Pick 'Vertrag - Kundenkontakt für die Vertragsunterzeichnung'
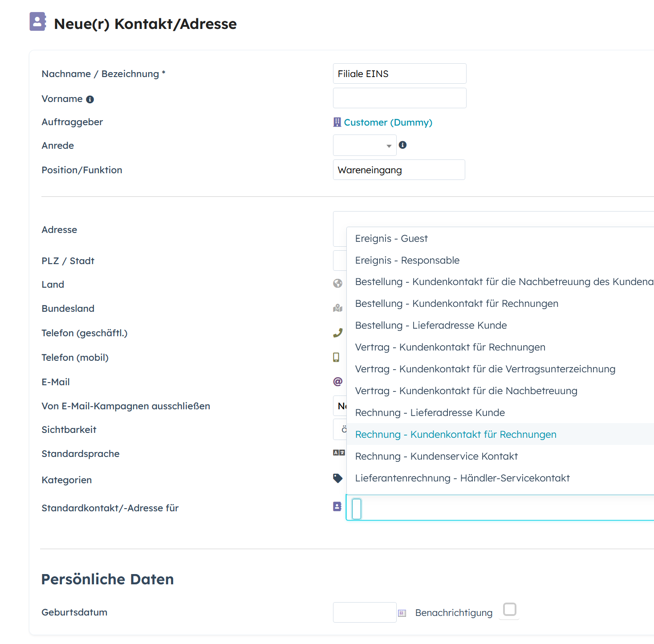The height and width of the screenshot is (644, 654). coord(485,369)
